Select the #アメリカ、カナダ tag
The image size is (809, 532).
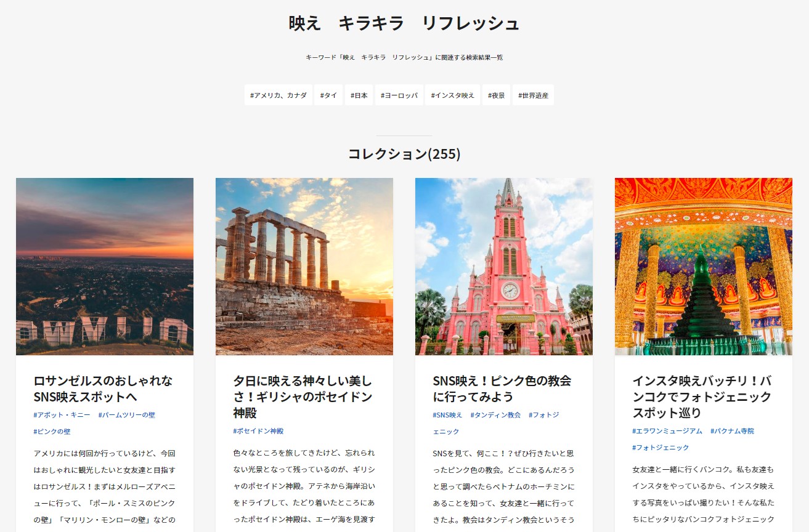(278, 95)
